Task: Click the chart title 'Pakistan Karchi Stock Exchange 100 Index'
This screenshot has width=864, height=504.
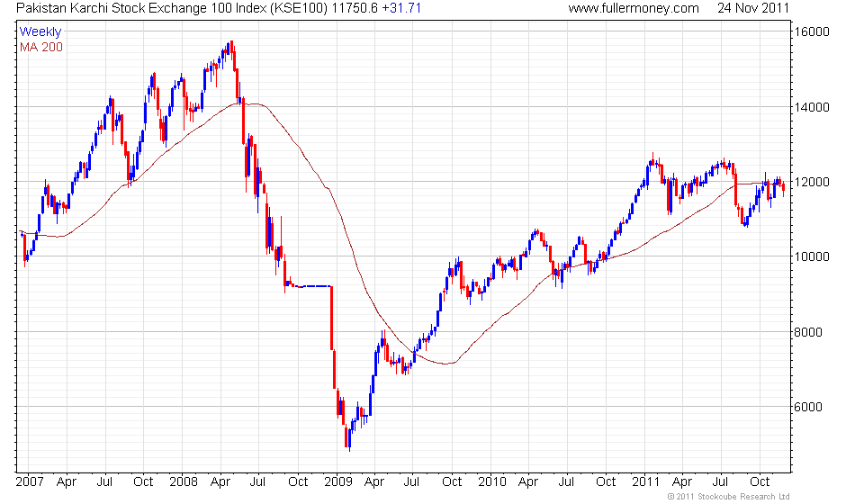Action: pos(140,8)
